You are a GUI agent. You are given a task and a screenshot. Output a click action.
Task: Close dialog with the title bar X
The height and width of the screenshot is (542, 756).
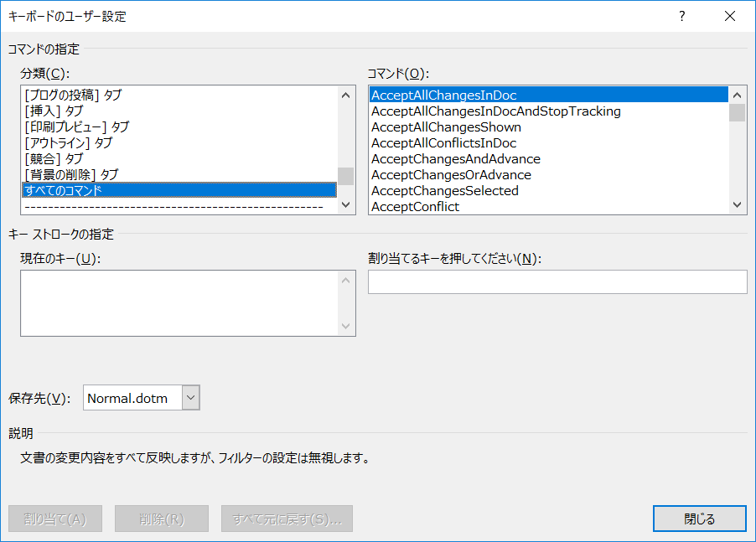tap(729, 16)
